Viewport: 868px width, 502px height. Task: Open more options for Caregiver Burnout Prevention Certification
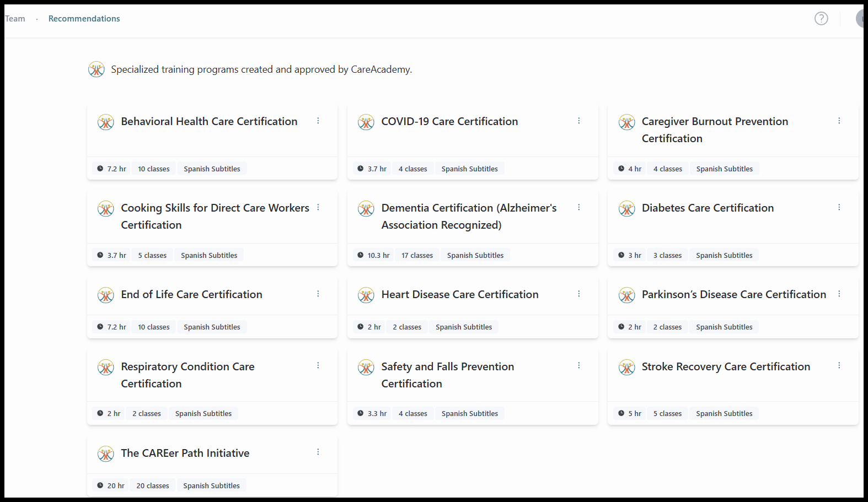(x=839, y=121)
